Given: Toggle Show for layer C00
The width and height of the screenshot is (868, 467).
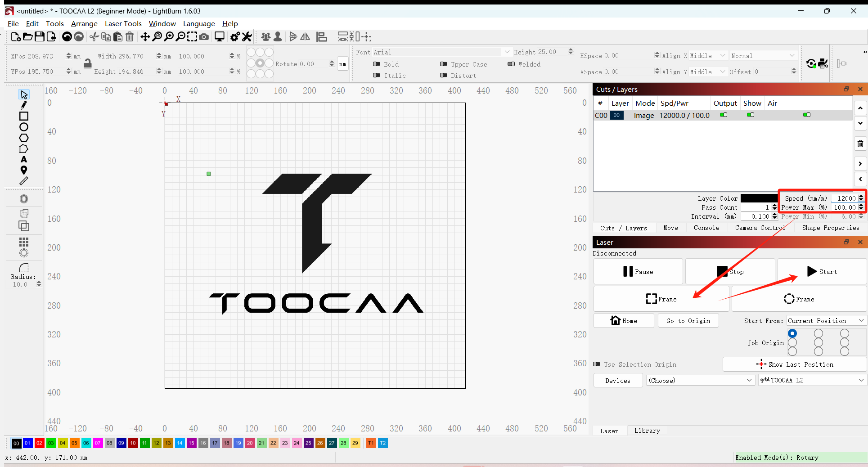Looking at the screenshot, I should tap(751, 115).
